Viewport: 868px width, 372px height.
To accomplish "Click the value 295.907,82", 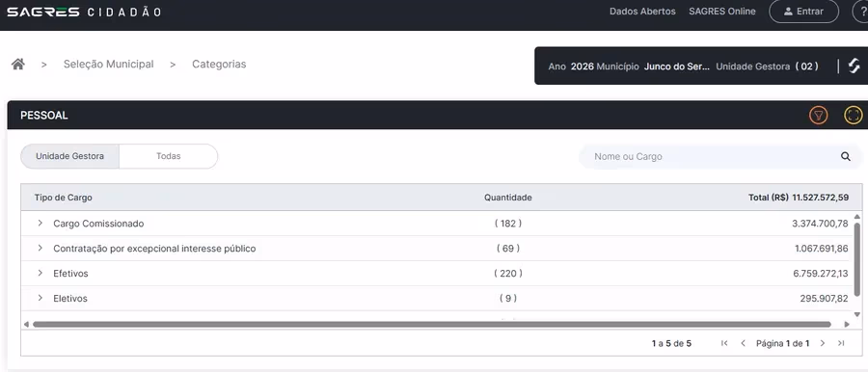I will pos(824,299).
